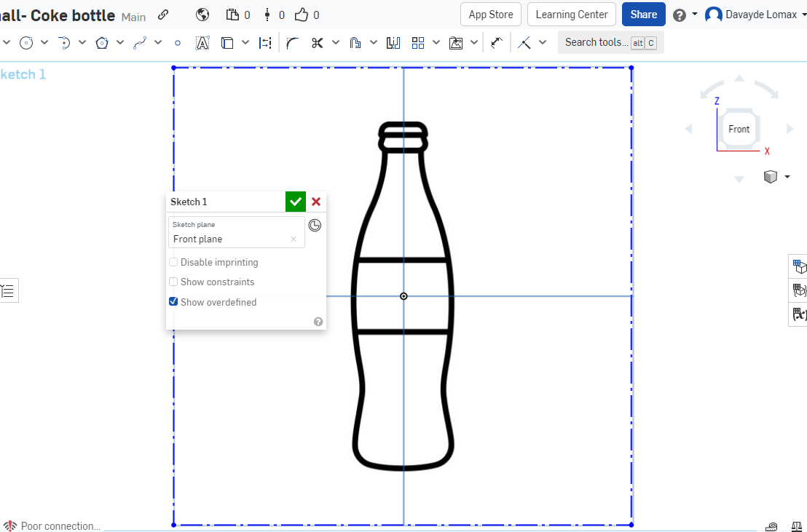Click the measure tape icon in status bar

click(x=771, y=526)
